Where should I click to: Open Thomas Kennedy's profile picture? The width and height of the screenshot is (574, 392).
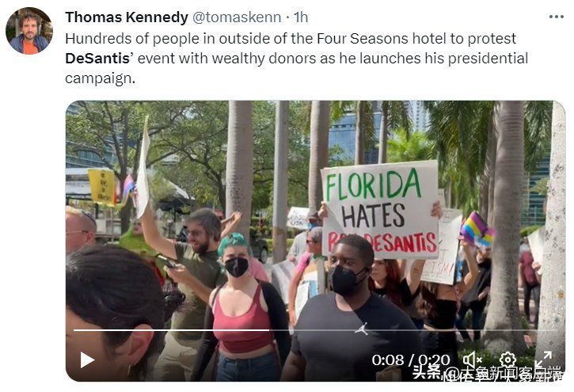29,31
